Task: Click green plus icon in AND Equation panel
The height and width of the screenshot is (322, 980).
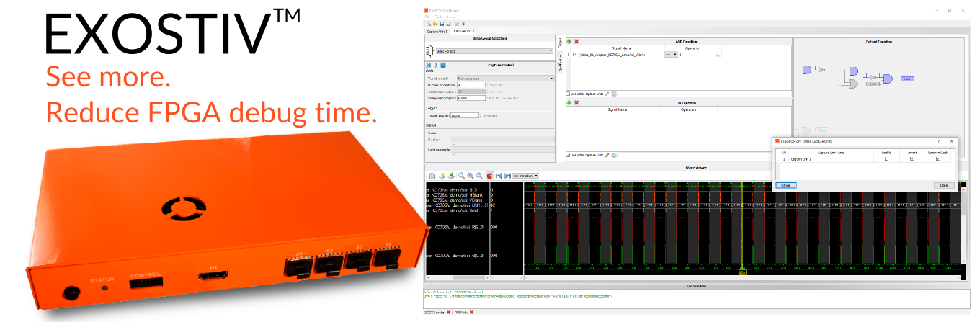Action: click(x=569, y=42)
